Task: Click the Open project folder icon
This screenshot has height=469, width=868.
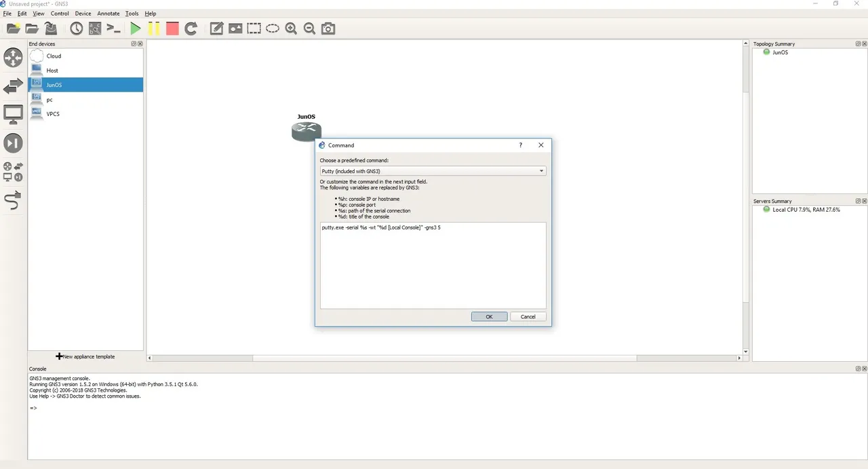Action: 32,29
